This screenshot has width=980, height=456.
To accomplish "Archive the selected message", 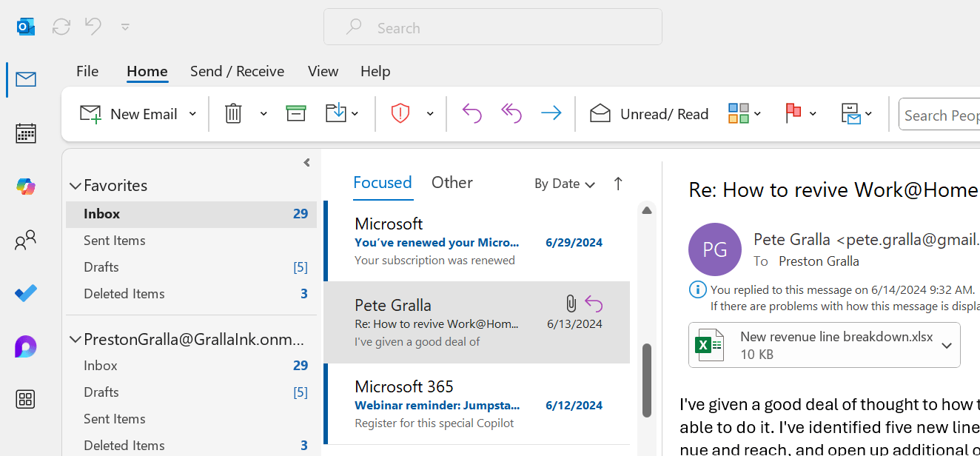I will tap(295, 113).
